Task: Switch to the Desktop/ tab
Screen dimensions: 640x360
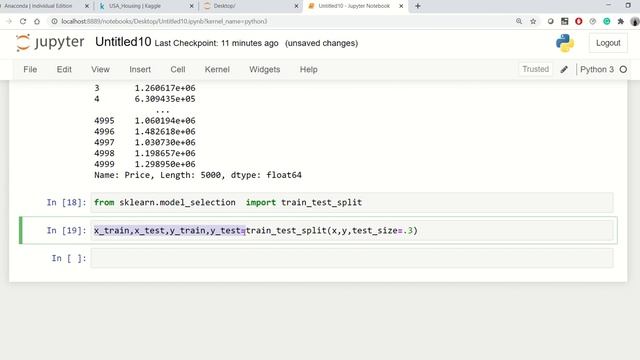Action: pos(224,6)
